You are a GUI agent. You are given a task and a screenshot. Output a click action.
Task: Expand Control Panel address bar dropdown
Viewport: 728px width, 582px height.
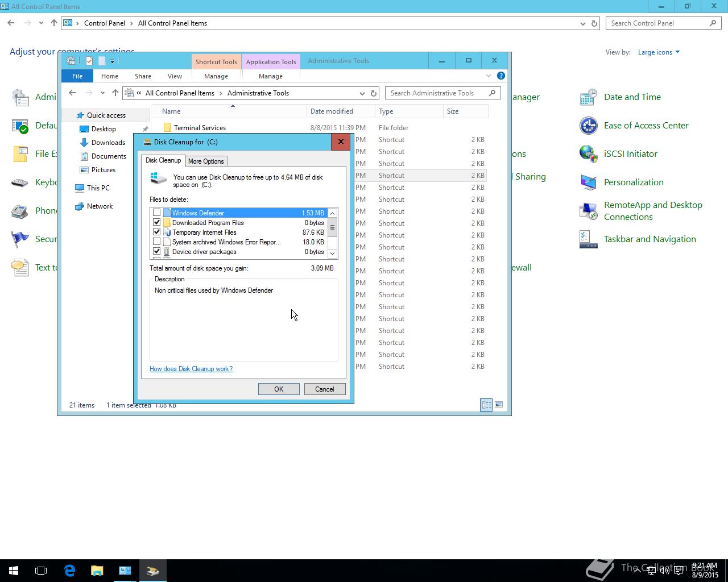click(582, 23)
